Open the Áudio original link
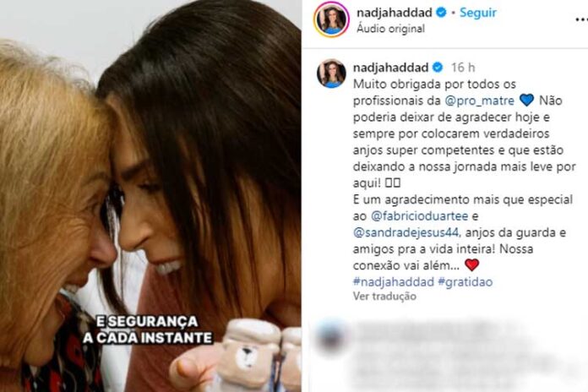Screen dimensions: 588x392 [391, 29]
